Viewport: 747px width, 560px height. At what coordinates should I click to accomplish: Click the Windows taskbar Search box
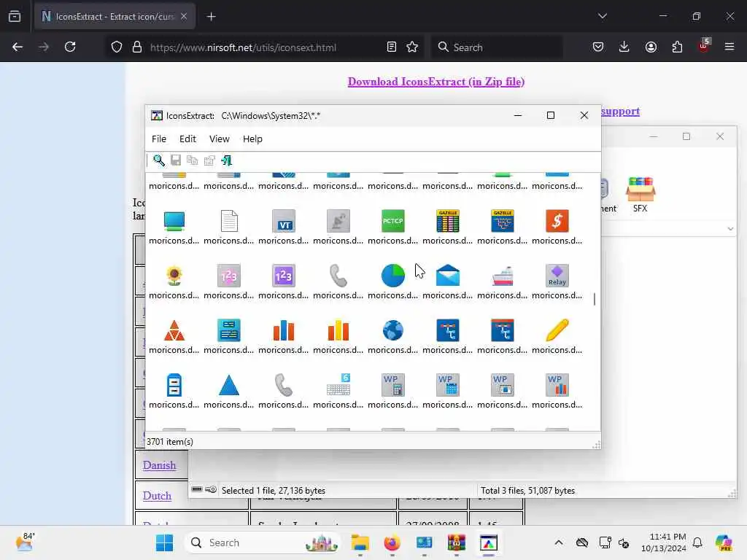pyautogui.click(x=263, y=542)
